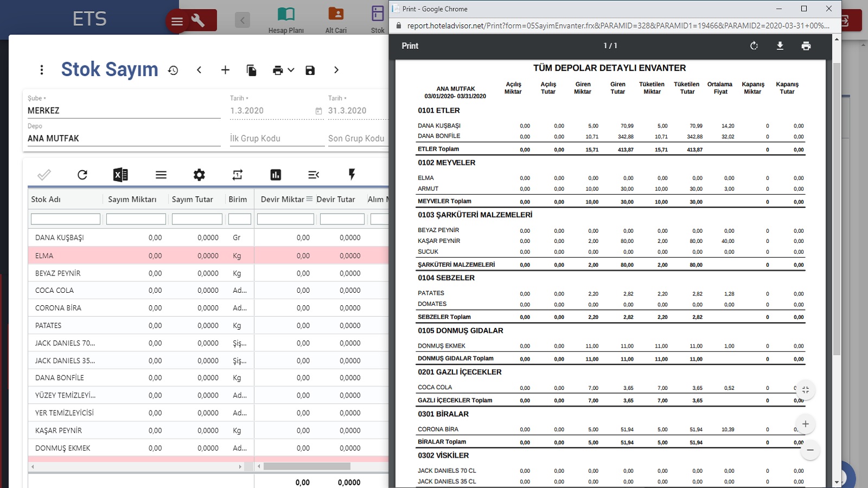Sort by Sayım Tutar column header

click(192, 200)
